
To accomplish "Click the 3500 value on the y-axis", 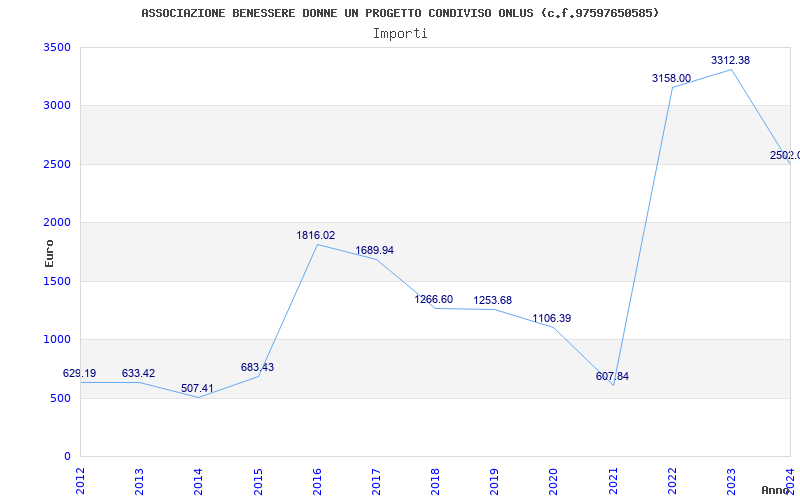I will [x=57, y=48].
